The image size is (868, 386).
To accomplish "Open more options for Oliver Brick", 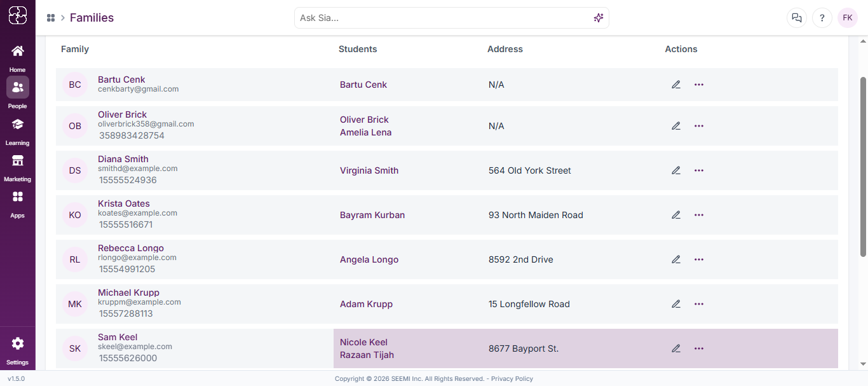I will (x=699, y=126).
